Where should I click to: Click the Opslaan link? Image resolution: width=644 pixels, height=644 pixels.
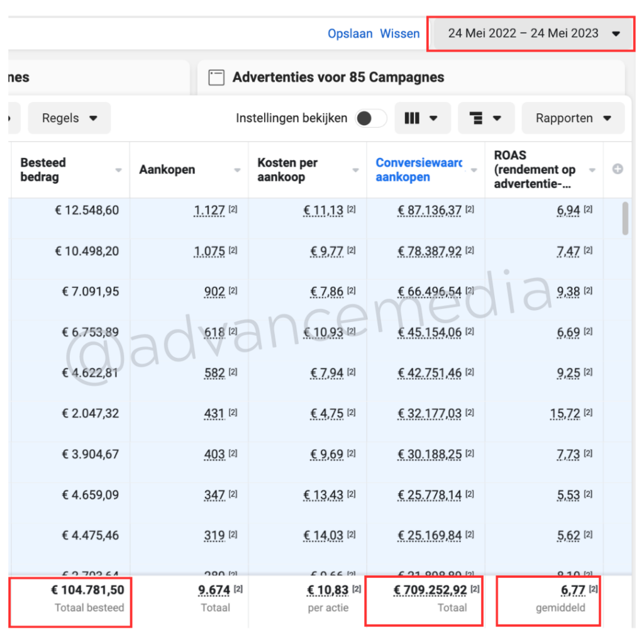coord(350,33)
